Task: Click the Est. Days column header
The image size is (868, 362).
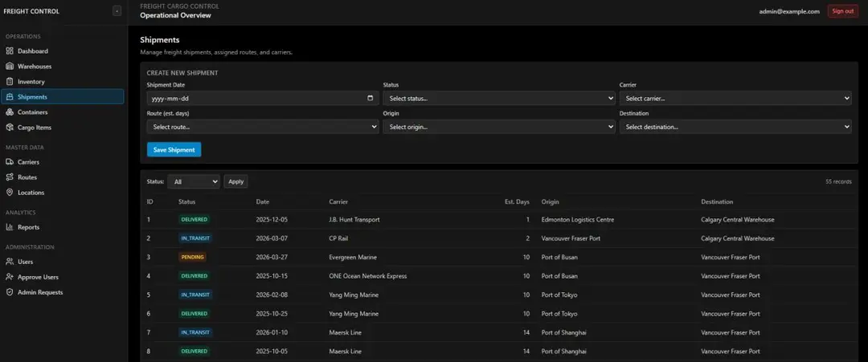Action: pos(517,201)
